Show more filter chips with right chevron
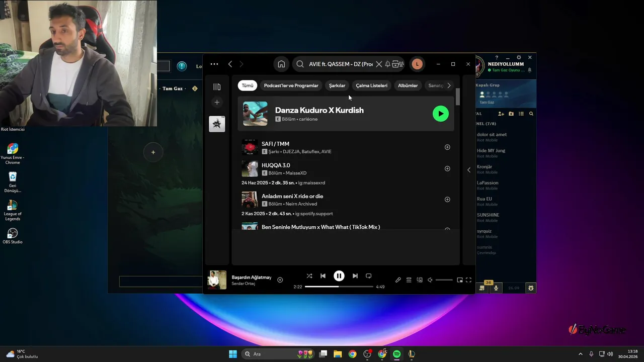The width and height of the screenshot is (644, 362). pyautogui.click(x=449, y=85)
